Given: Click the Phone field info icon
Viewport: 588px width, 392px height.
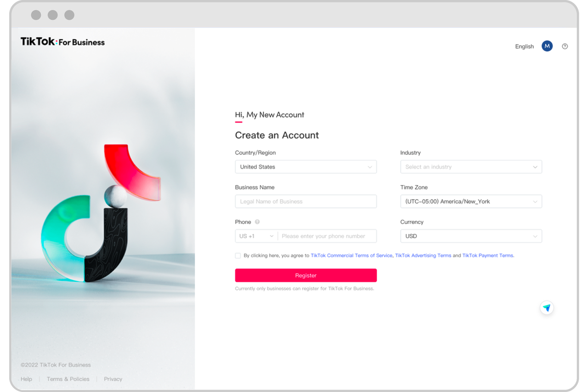Looking at the screenshot, I should point(257,222).
